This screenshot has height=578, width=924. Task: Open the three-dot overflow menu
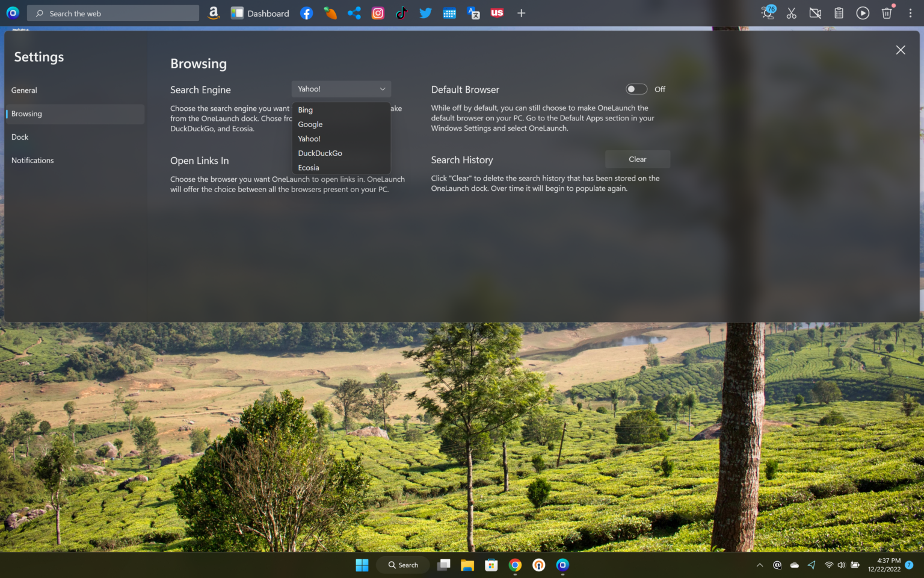click(911, 13)
